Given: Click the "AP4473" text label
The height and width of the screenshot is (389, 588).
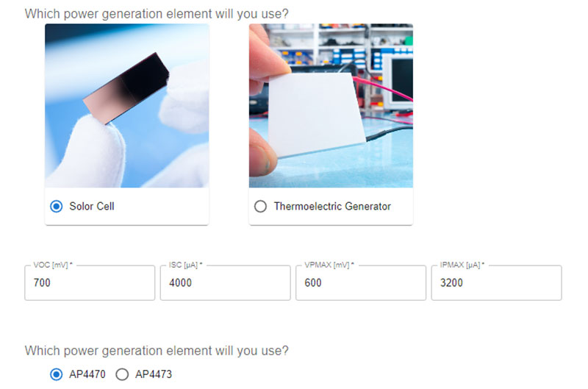Looking at the screenshot, I should [154, 374].
